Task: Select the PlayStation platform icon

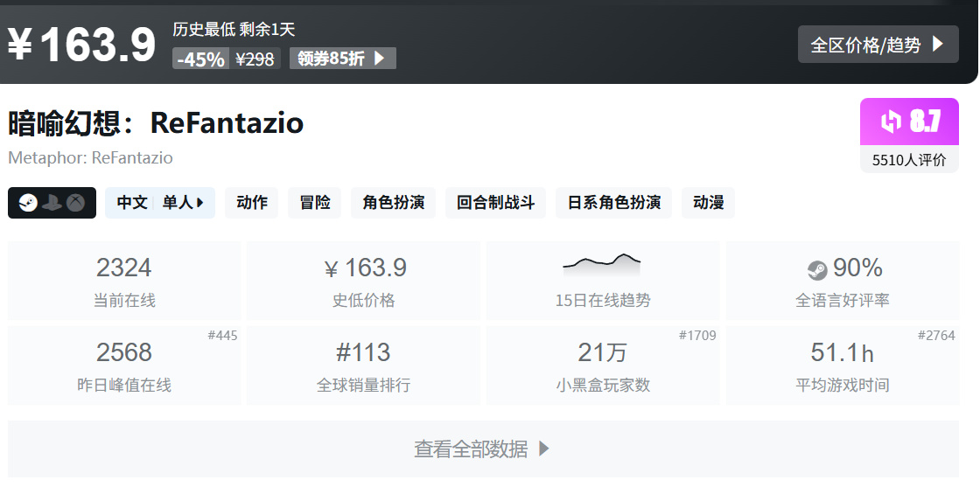Action: [x=52, y=203]
